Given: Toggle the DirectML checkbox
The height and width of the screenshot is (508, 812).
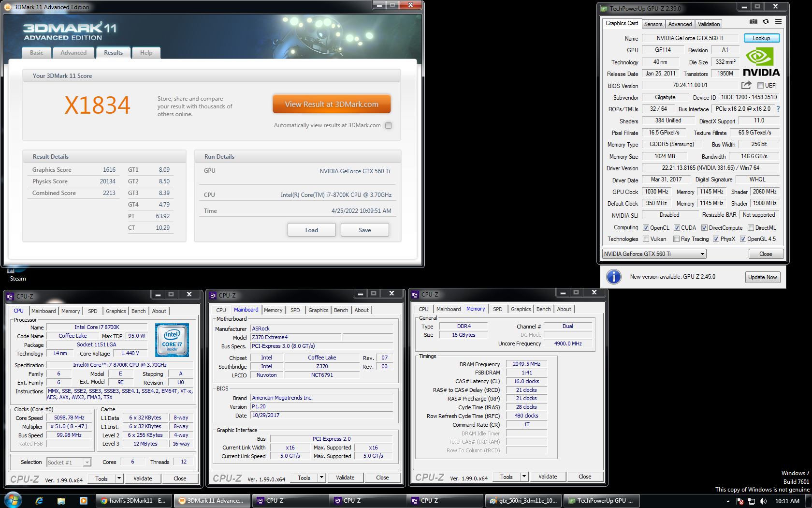Looking at the screenshot, I should click(751, 228).
